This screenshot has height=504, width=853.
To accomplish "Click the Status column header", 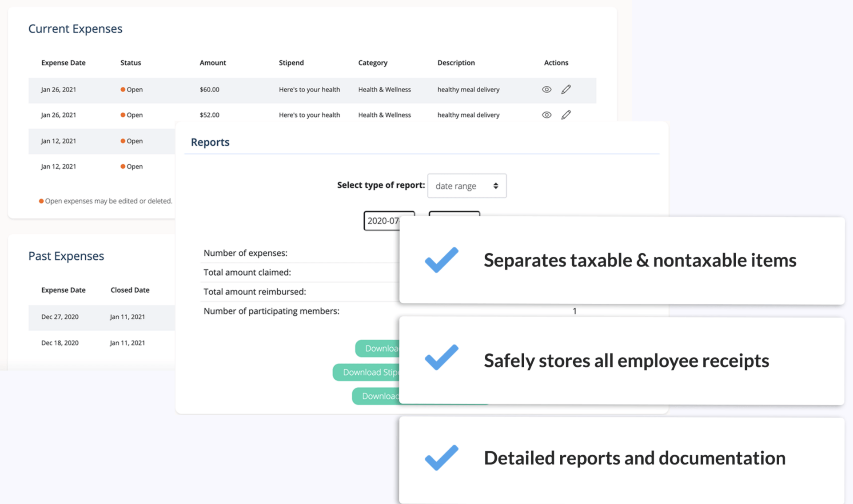I will click(x=130, y=63).
